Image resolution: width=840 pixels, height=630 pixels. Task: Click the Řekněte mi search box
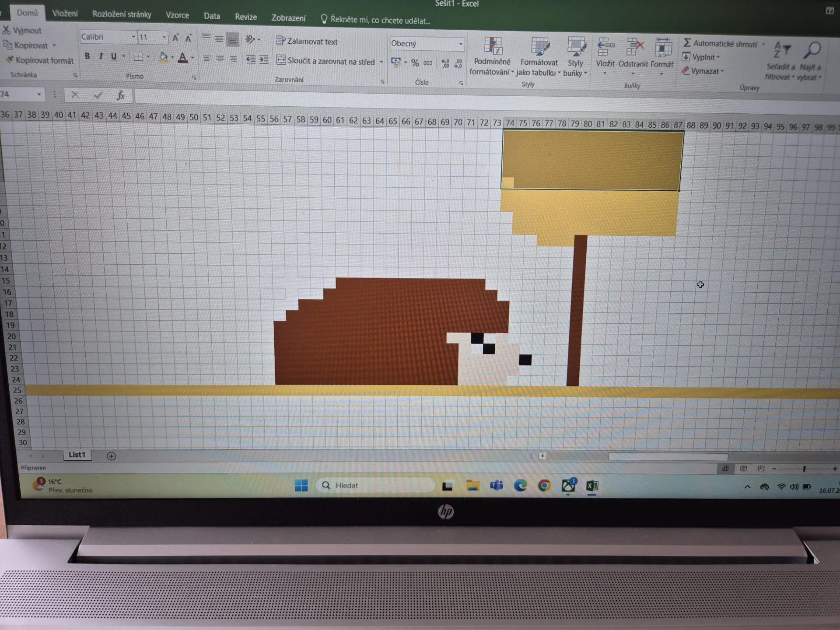point(376,20)
